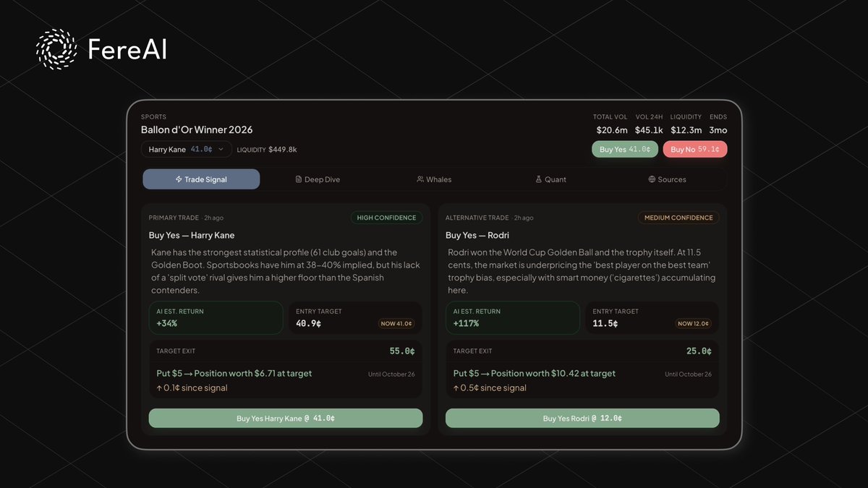Click the NOW 12.0¢ price tag

[694, 324]
